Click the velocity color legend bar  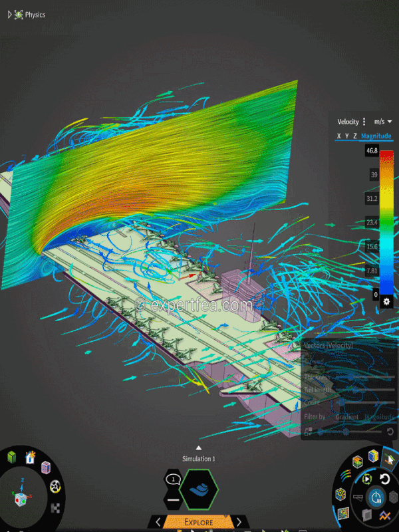tap(386, 223)
